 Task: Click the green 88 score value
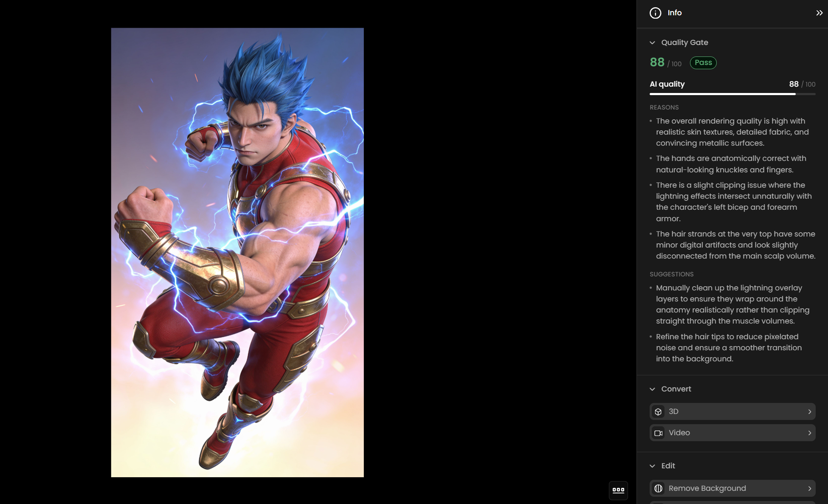tap(657, 62)
